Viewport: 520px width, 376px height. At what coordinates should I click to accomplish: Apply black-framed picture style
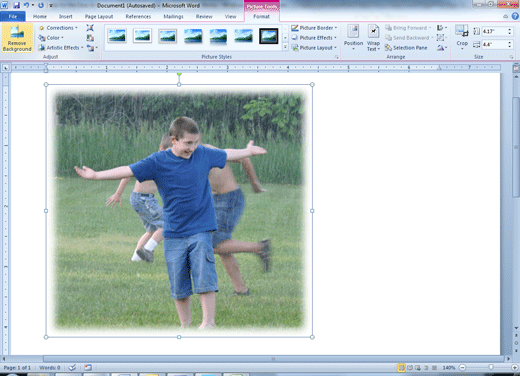(269, 36)
